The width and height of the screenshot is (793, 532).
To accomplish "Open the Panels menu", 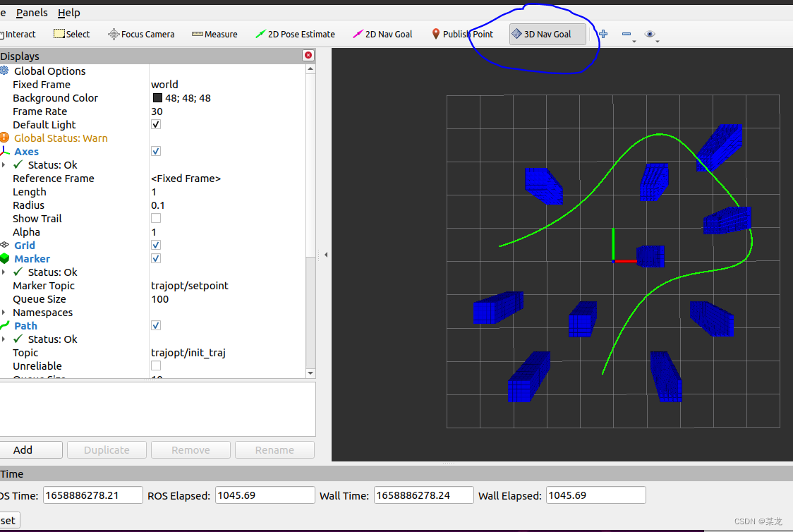I will tap(32, 12).
